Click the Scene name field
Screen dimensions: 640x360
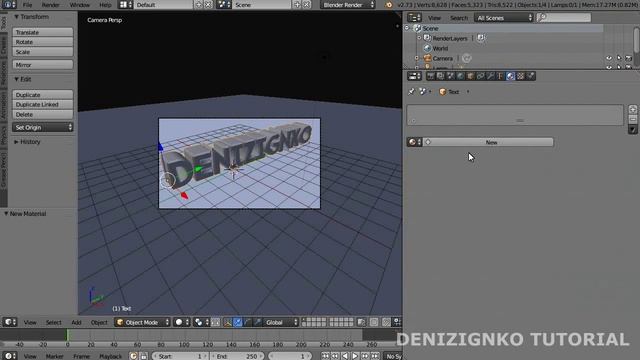262,5
